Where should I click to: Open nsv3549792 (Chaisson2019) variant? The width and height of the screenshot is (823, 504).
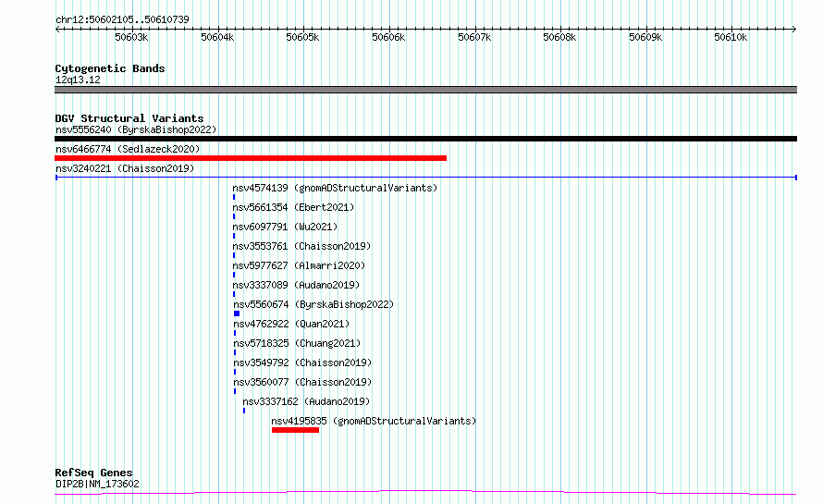click(302, 363)
